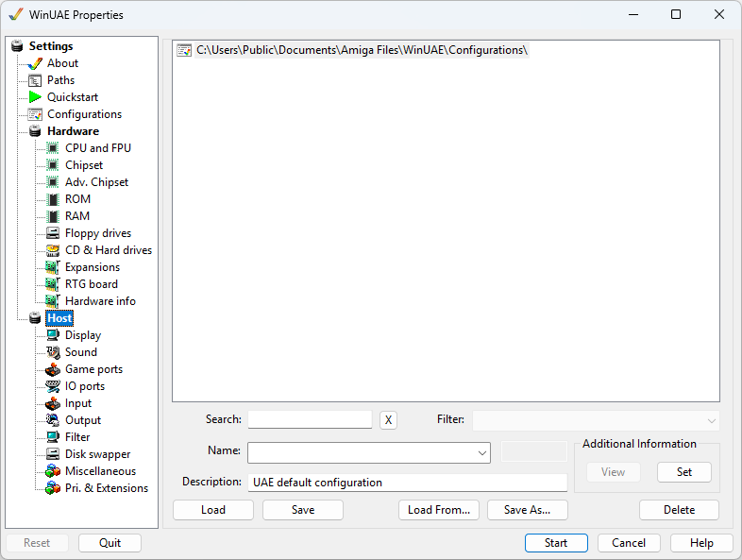Clear search with the X button
The height and width of the screenshot is (560, 742).
pyautogui.click(x=388, y=420)
